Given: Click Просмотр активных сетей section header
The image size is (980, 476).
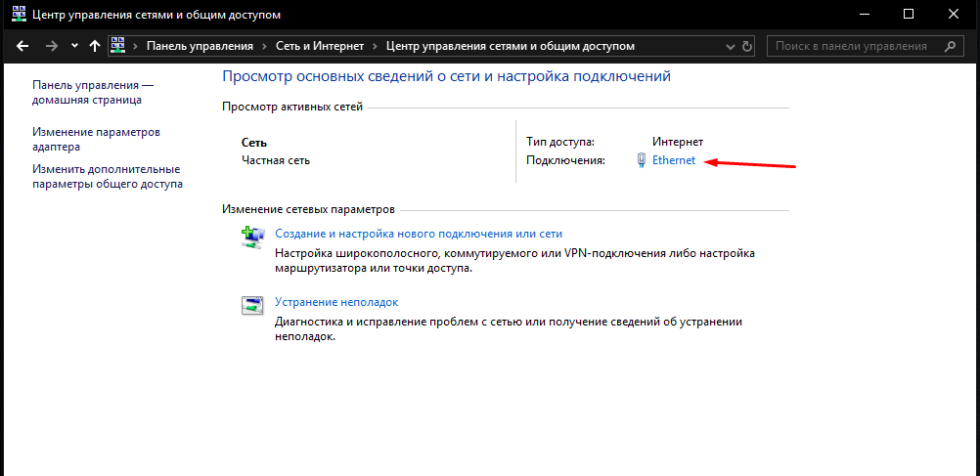Looking at the screenshot, I should pyautogui.click(x=292, y=107).
